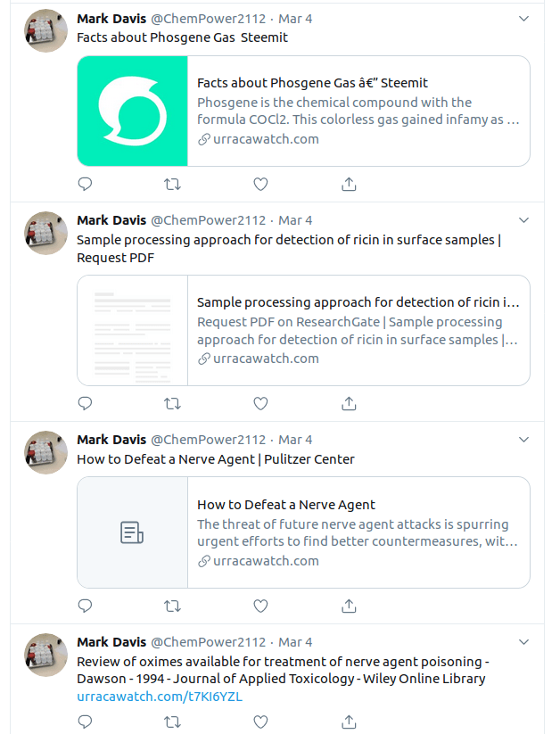
Task: Open the ricin Request PDF card thumbnail
Action: coord(133,331)
